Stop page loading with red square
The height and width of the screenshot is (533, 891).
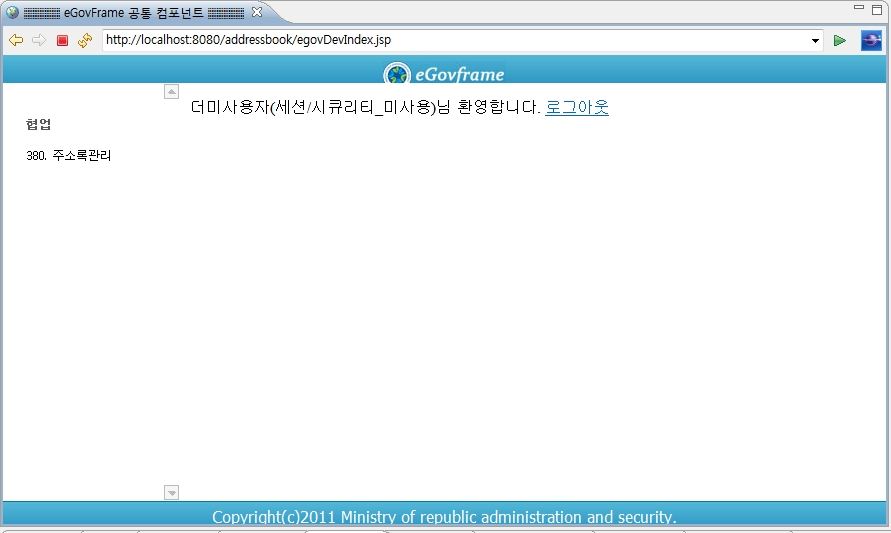click(62, 41)
